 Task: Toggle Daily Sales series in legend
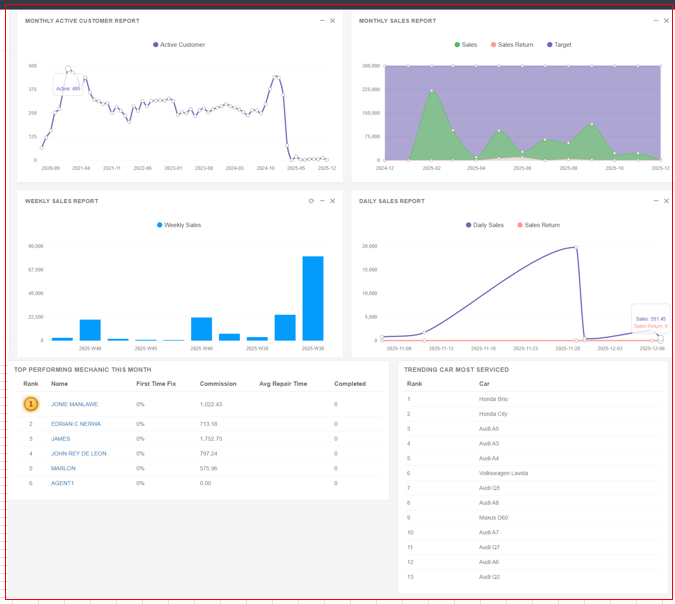pos(484,225)
